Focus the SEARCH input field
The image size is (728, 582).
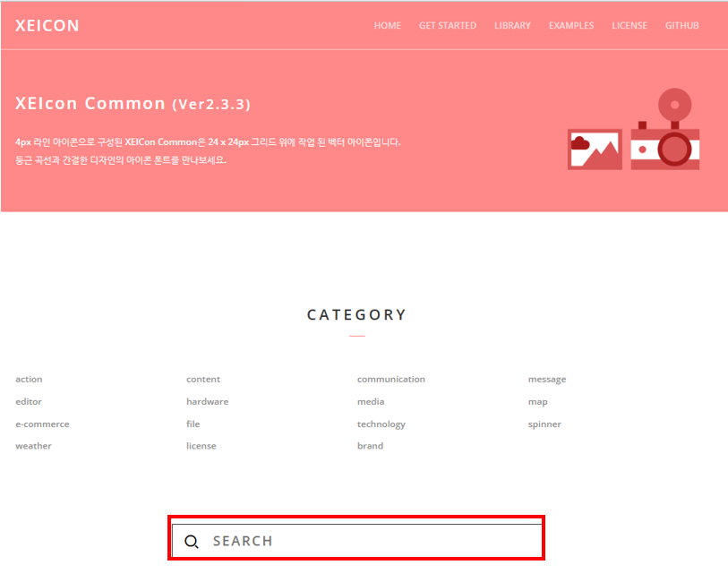point(356,541)
